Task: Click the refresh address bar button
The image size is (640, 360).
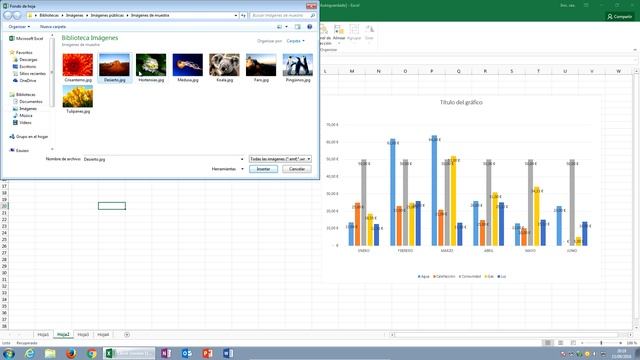Action: click(243, 16)
